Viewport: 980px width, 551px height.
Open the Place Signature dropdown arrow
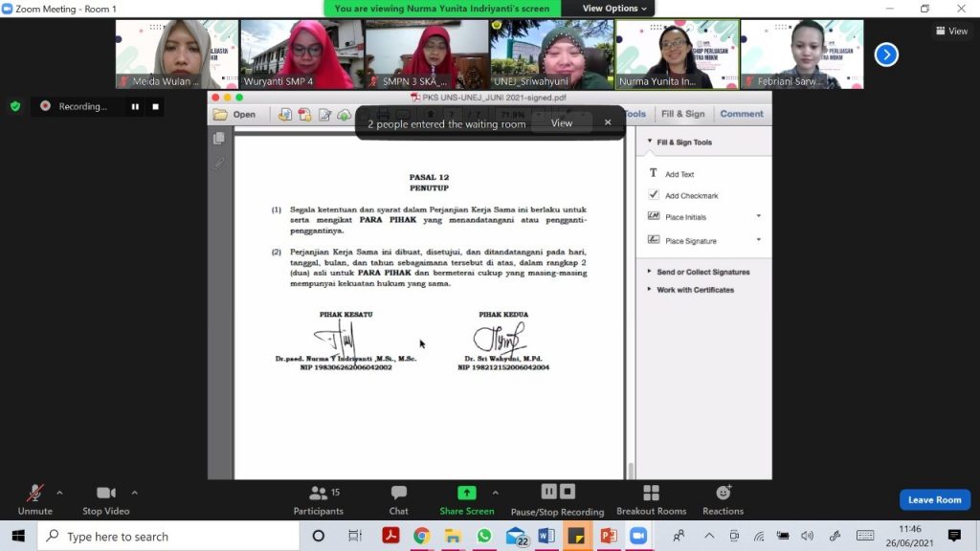coord(759,239)
